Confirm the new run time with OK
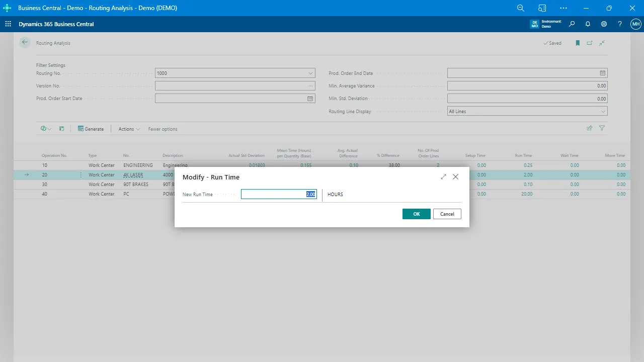Image resolution: width=644 pixels, height=362 pixels. pyautogui.click(x=416, y=214)
